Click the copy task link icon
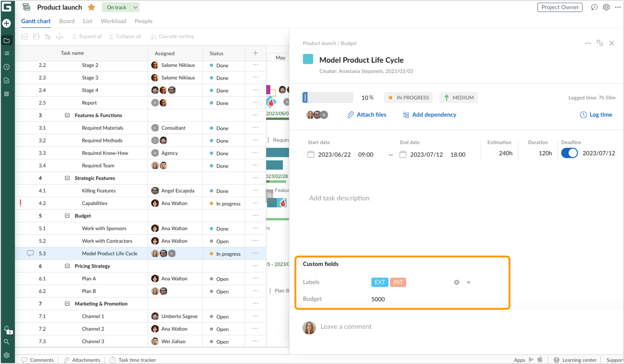 599,43
